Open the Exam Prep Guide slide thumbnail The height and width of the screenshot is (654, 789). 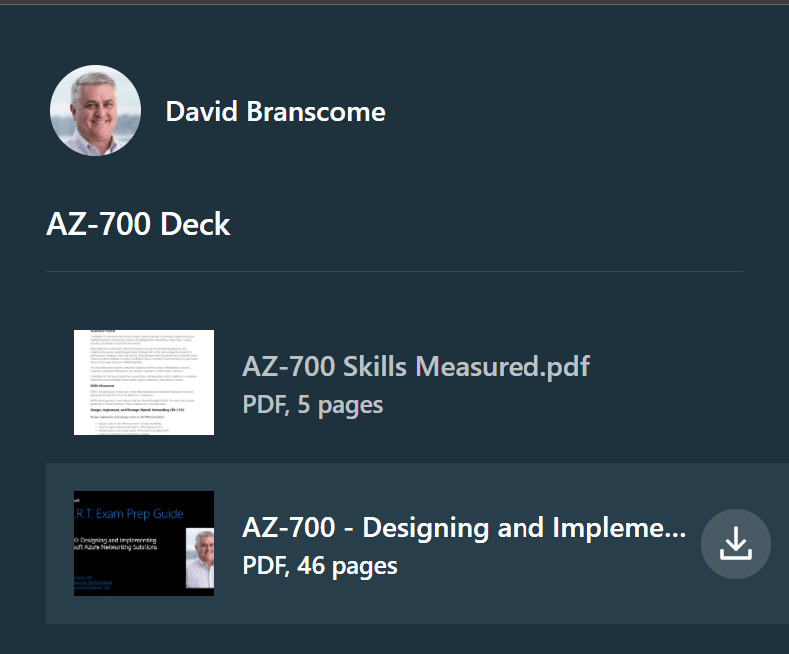click(x=144, y=543)
